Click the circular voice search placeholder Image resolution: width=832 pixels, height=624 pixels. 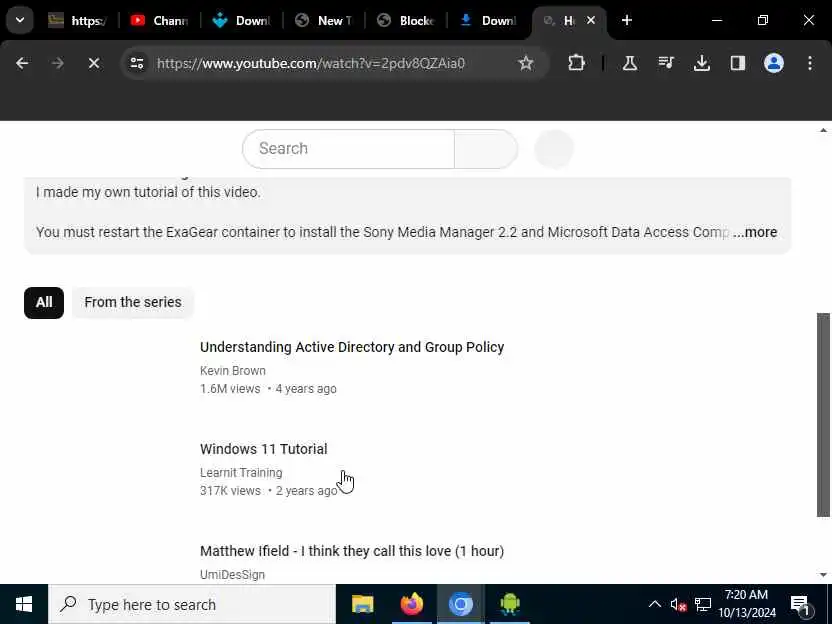pos(554,149)
